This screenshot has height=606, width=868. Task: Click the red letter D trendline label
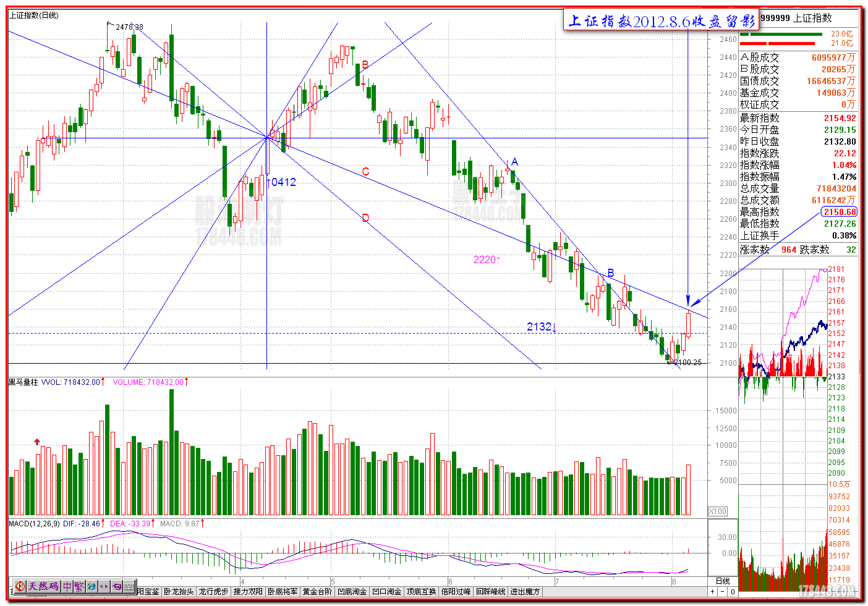click(365, 218)
